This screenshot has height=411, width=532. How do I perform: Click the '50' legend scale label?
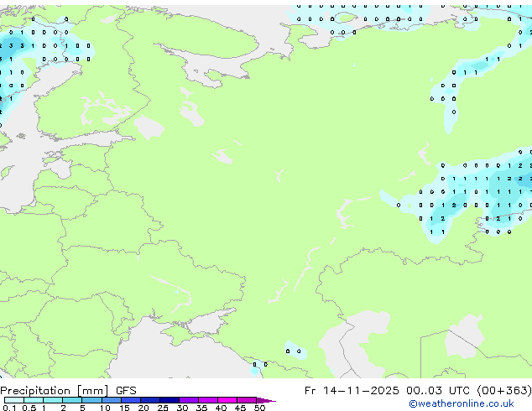click(259, 408)
